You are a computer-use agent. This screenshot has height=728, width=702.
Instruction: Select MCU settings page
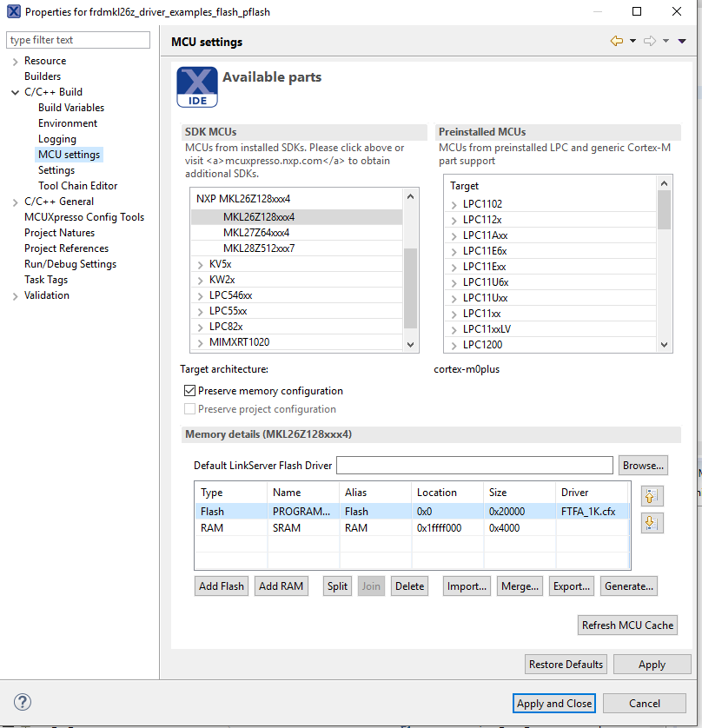(70, 154)
